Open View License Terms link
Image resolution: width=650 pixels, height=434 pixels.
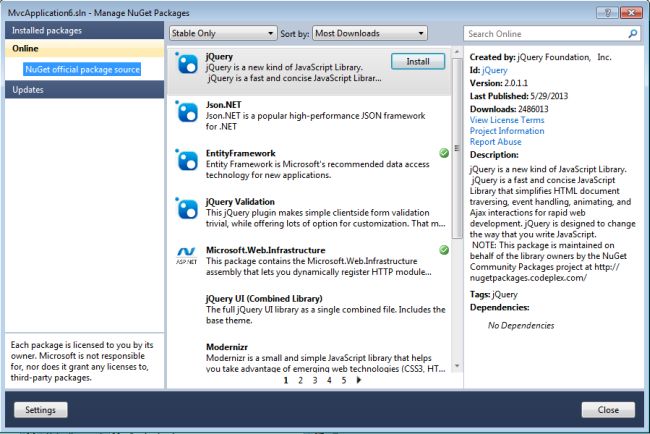[x=507, y=120]
